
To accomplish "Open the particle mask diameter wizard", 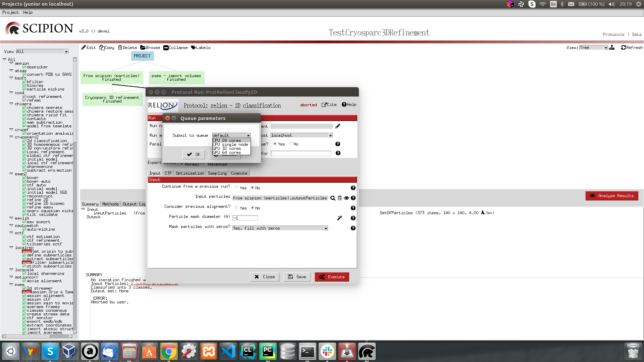I will [340, 218].
